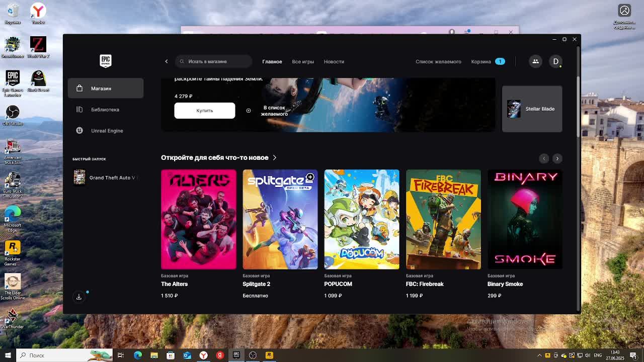Open OBS Studio desktop shortcut
The width and height of the screenshot is (644, 362).
[13, 115]
